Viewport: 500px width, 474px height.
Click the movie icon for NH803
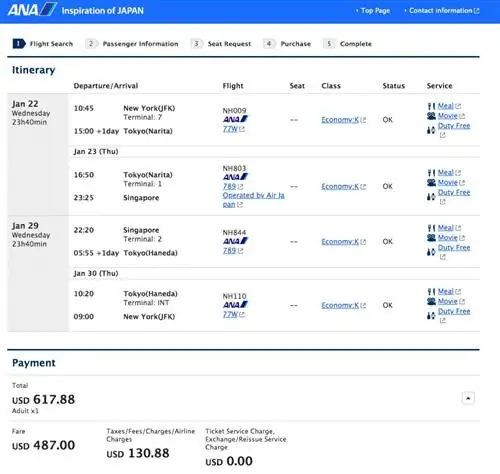pyautogui.click(x=431, y=183)
